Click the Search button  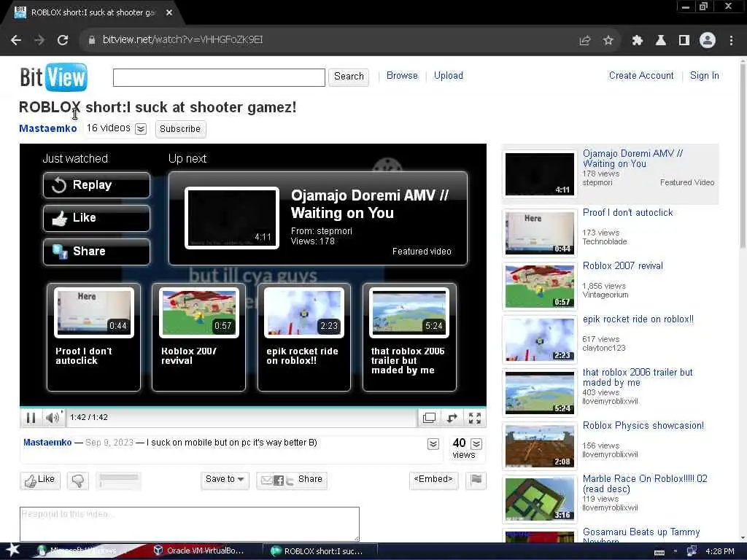click(349, 77)
